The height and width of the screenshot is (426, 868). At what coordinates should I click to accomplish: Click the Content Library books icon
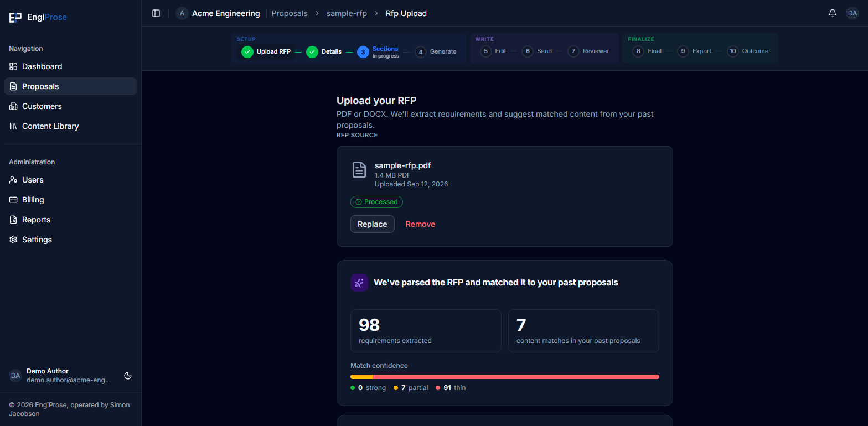[x=13, y=126]
